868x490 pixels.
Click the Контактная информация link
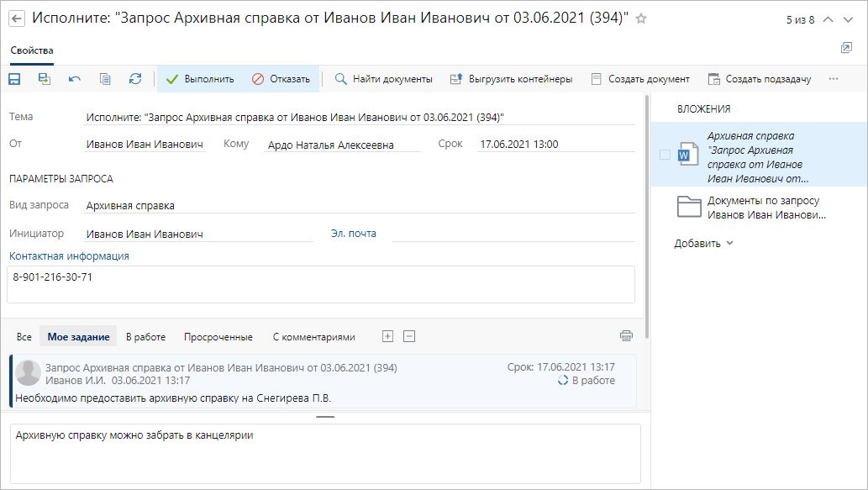69,256
